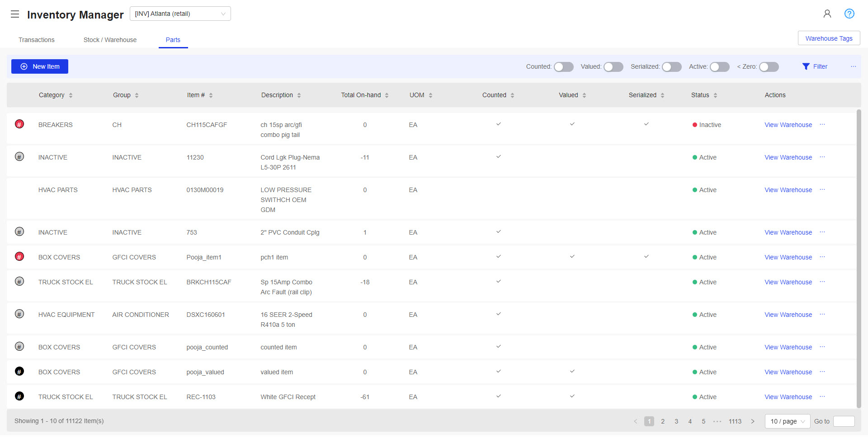Open the help question mark icon
Image resolution: width=868 pixels, height=438 pixels.
pos(849,14)
